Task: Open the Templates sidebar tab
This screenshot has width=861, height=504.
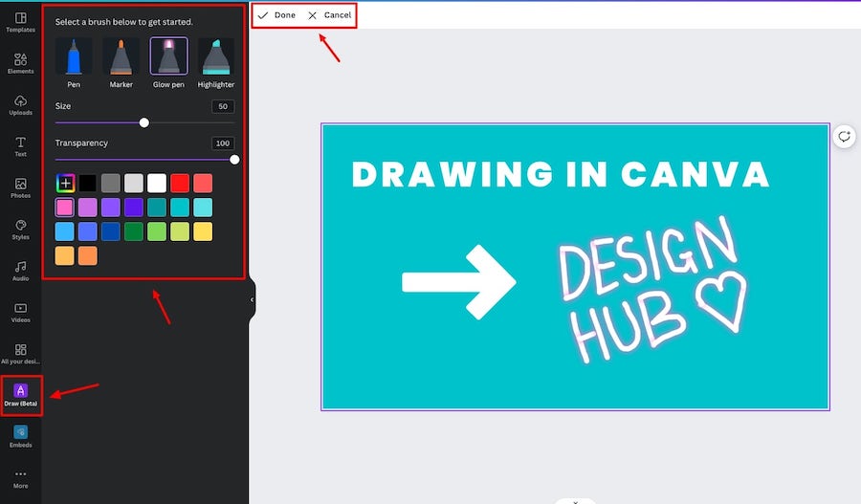Action: 20,23
